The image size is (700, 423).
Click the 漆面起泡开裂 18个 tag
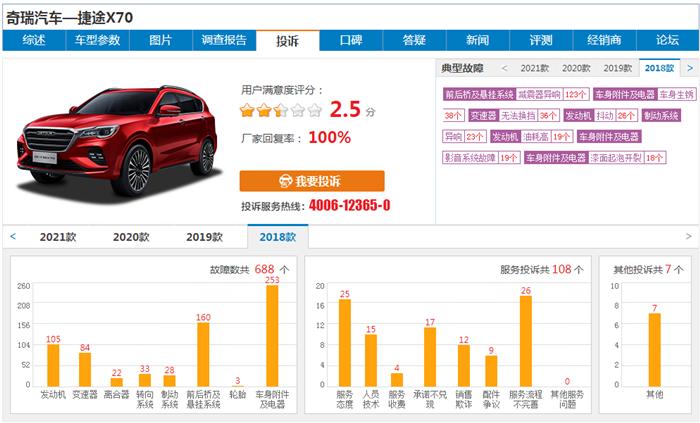pyautogui.click(x=628, y=158)
